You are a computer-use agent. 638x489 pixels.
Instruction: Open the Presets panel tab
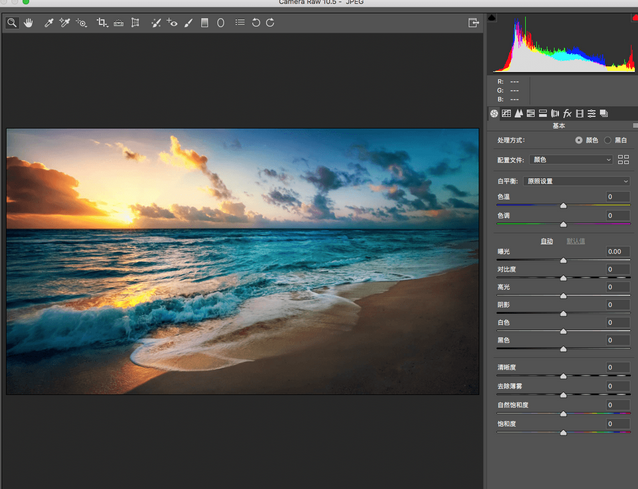tap(592, 114)
